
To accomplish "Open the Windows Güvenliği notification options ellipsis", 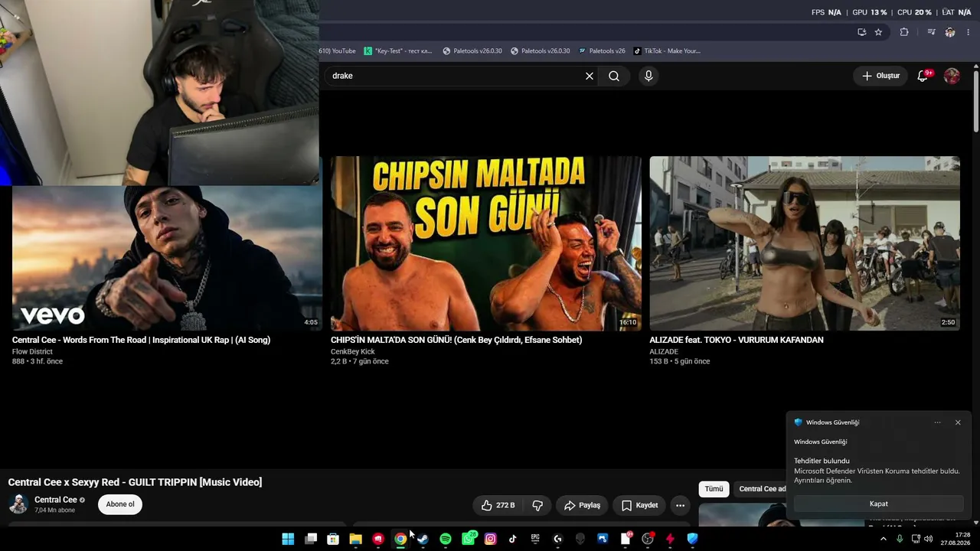I will click(937, 422).
